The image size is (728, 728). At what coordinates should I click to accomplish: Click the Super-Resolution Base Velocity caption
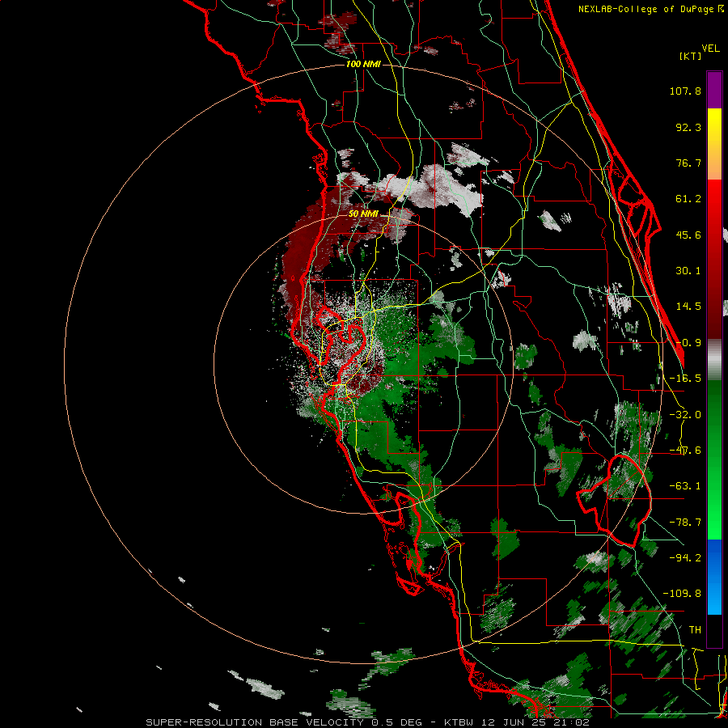click(x=368, y=722)
